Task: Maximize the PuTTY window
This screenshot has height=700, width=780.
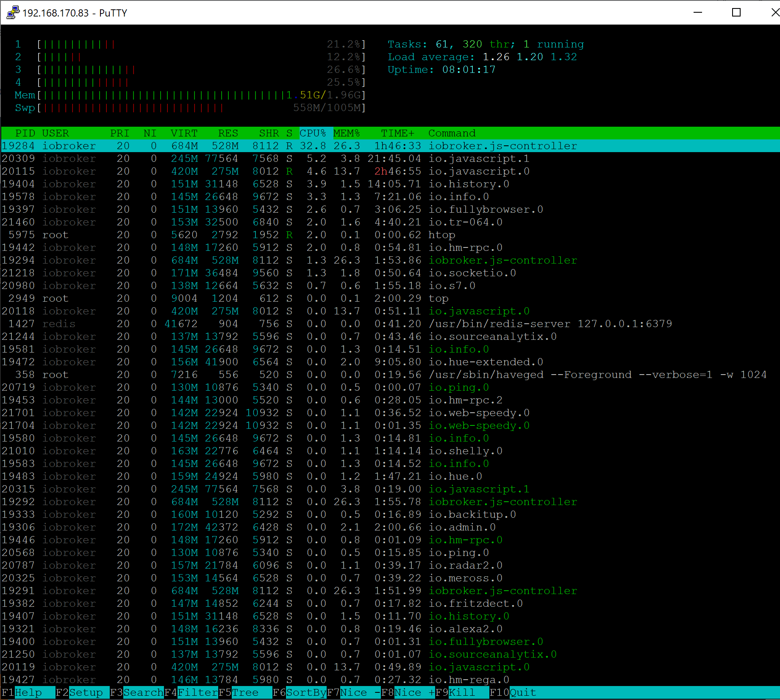Action: coord(736,13)
